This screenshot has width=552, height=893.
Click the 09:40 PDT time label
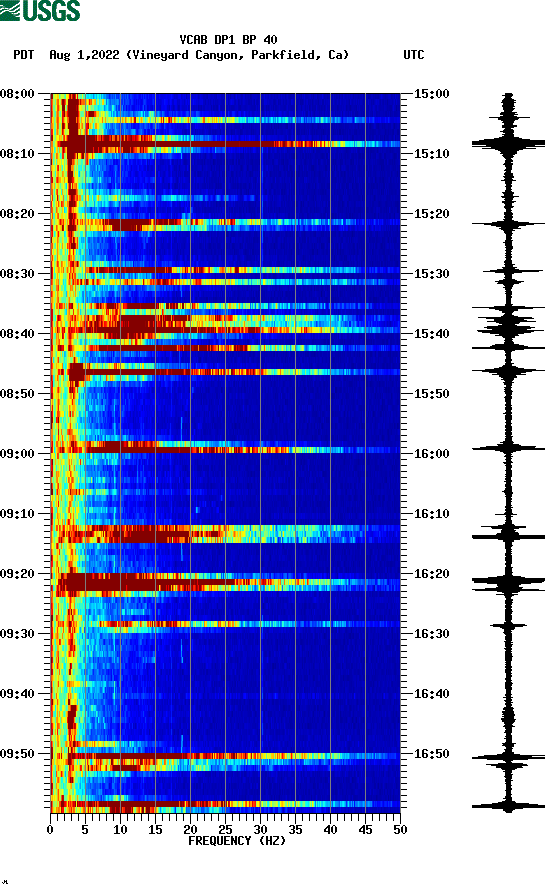[17, 694]
